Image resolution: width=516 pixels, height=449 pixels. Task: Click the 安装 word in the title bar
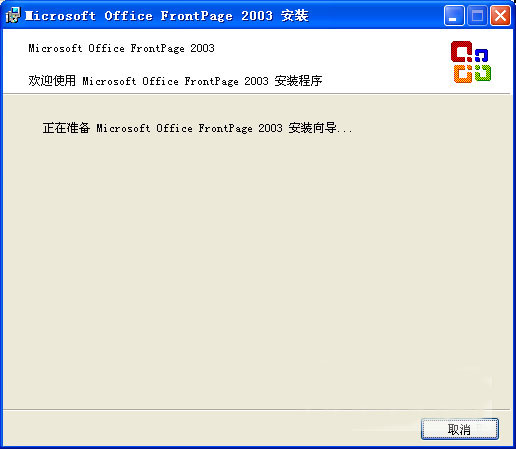pos(295,16)
